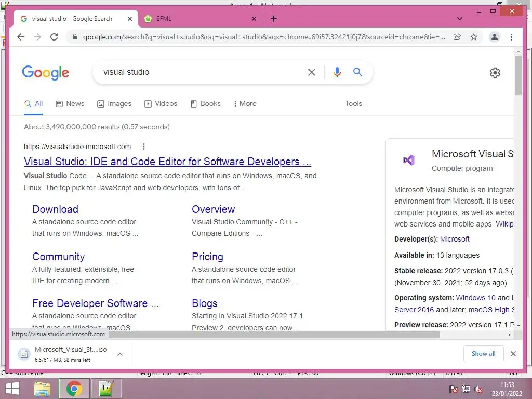Switch to the SFML tab

(x=200, y=19)
